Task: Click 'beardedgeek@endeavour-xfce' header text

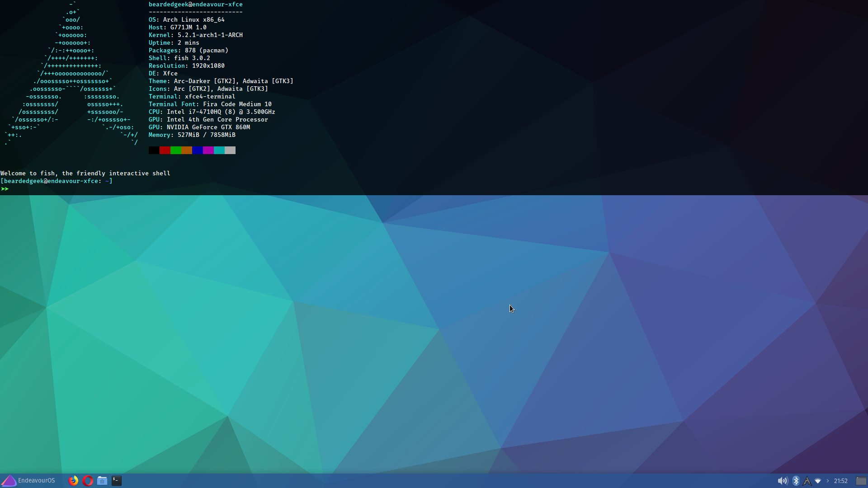Action: point(196,5)
